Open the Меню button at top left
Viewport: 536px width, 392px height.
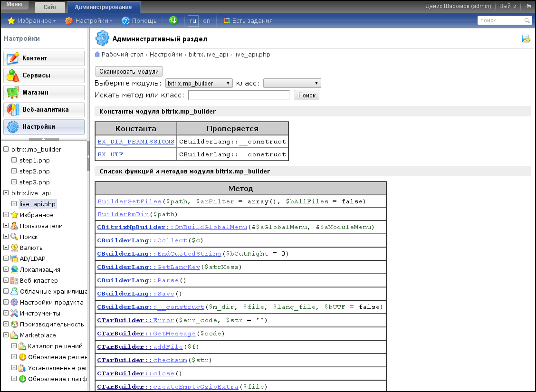(14, 4)
